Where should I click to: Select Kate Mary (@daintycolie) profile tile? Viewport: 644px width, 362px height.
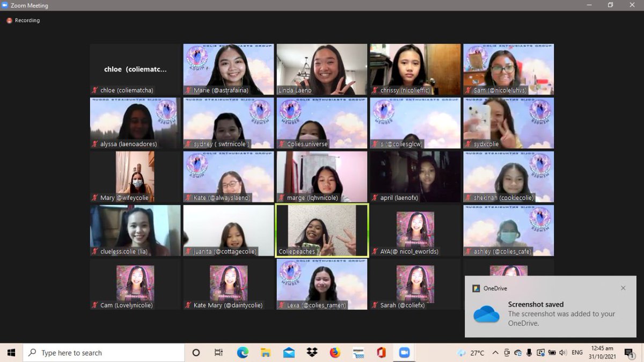click(229, 284)
